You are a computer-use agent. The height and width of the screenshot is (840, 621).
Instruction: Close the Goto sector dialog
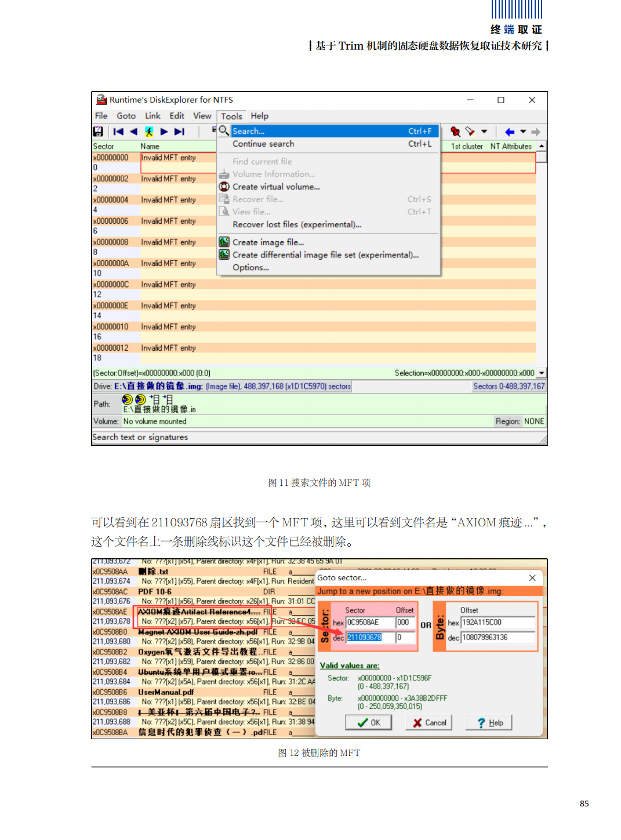coord(532,577)
